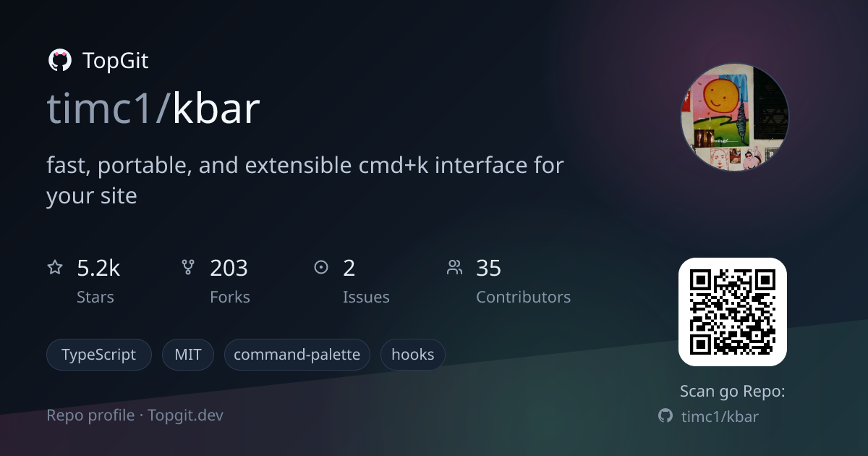868x456 pixels.
Task: Click the 5.2k stars count
Action: 98,269
